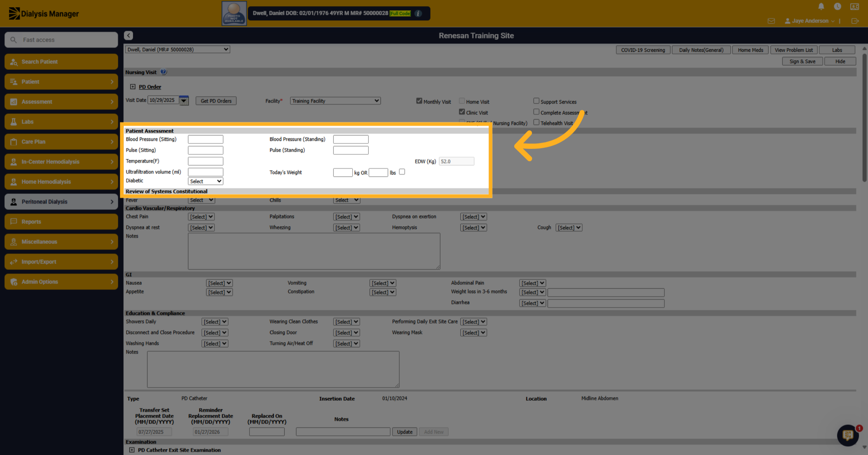Check the Telehealth Visit checkbox
The height and width of the screenshot is (455, 868).
(x=536, y=122)
